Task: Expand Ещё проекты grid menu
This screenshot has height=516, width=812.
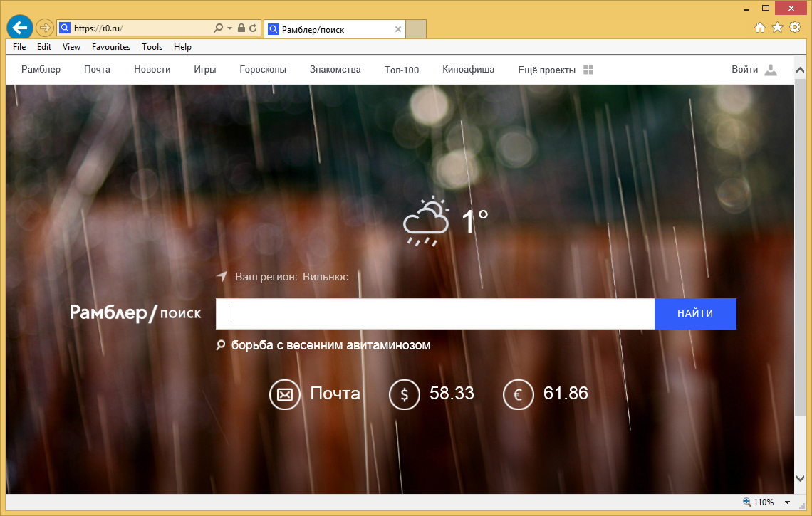Action: 555,70
